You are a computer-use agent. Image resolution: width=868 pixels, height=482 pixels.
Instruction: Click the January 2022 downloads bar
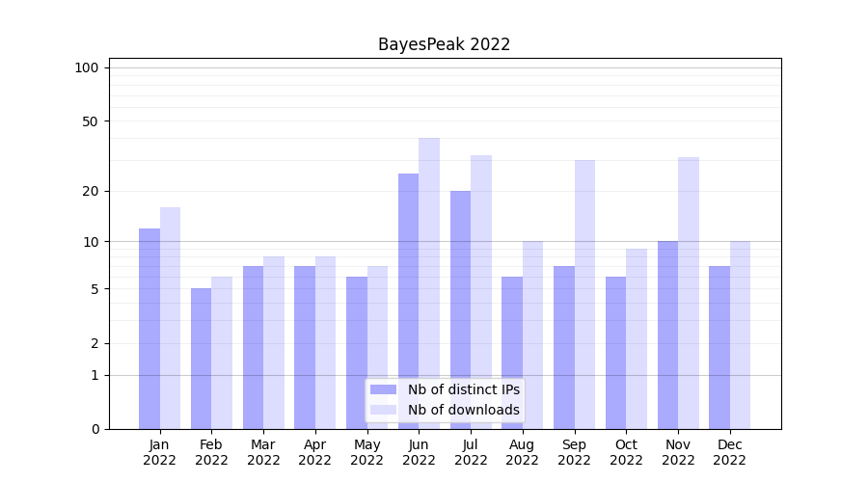click(x=170, y=317)
